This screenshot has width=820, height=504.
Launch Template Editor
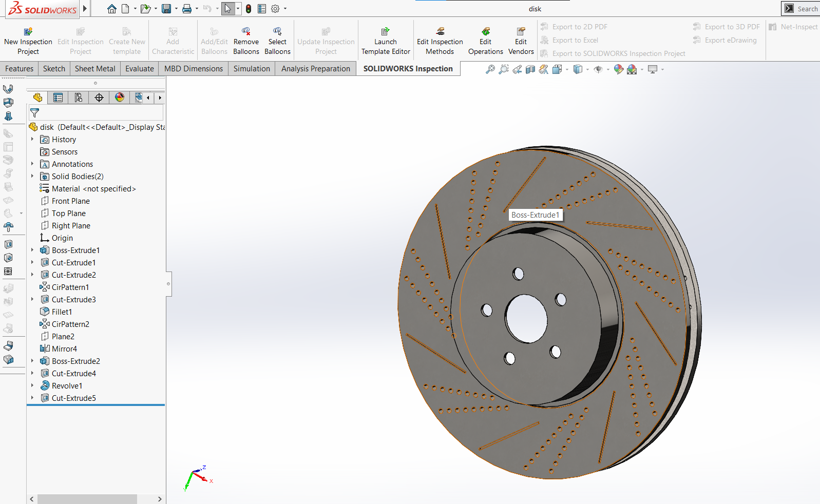click(386, 41)
